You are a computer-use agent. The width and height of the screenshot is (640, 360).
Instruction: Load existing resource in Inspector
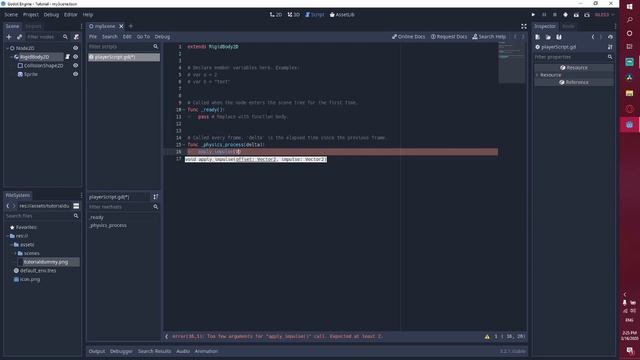pos(548,37)
